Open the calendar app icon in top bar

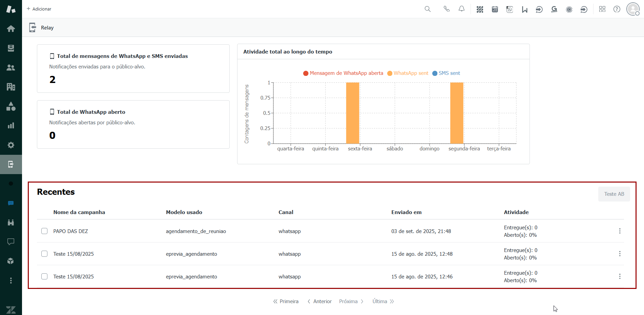[495, 9]
